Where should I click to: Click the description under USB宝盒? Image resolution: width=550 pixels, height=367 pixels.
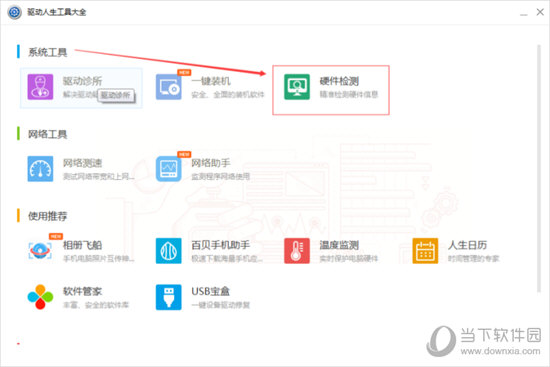(x=221, y=305)
